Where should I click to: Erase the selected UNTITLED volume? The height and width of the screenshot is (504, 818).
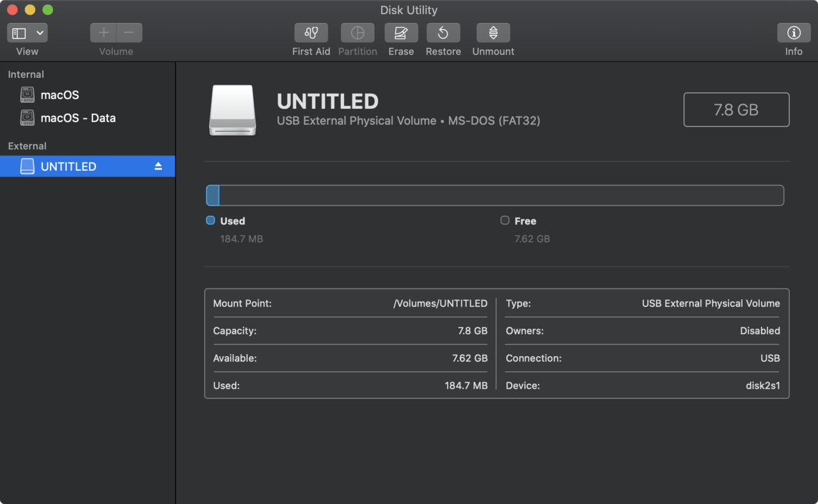pyautogui.click(x=401, y=33)
